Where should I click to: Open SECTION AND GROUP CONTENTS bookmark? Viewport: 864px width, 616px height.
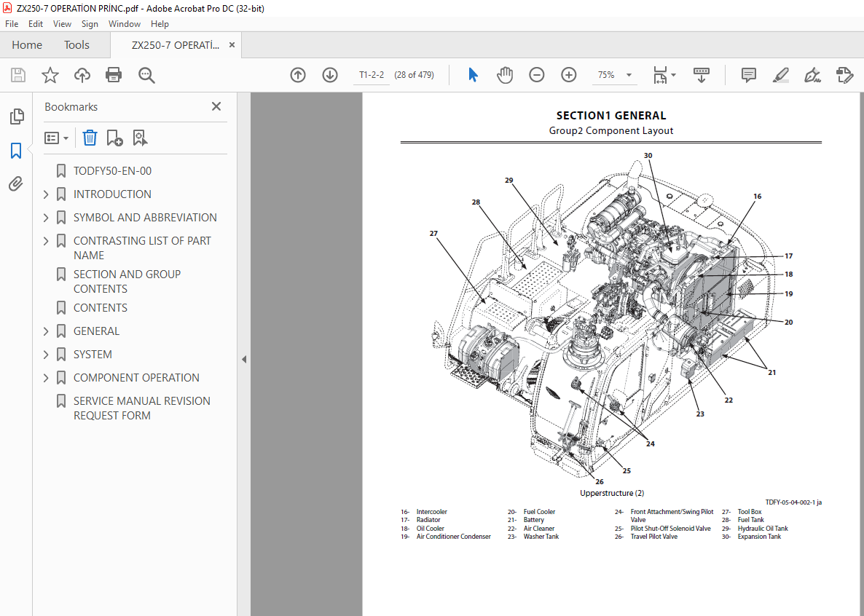[x=127, y=282]
